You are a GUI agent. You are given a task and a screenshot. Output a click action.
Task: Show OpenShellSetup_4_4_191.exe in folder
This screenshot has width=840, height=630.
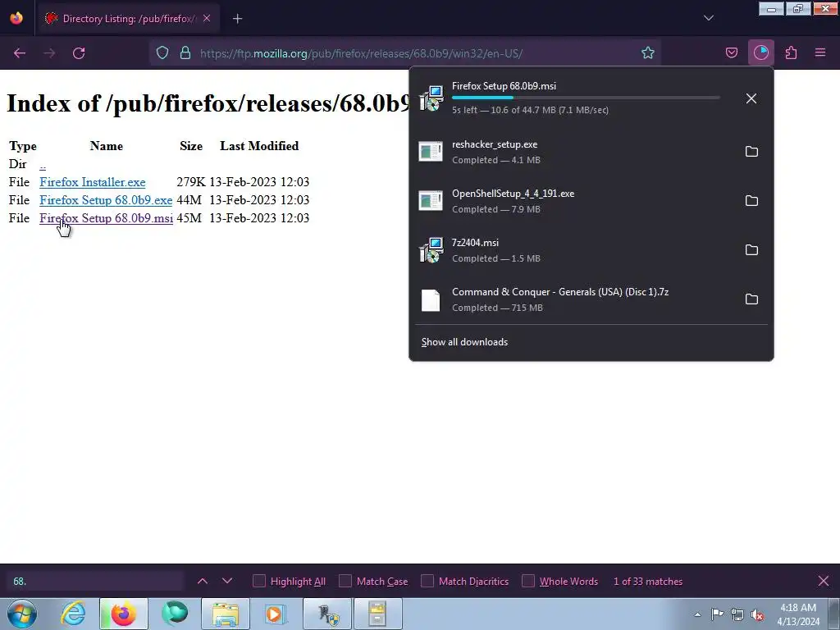click(751, 201)
